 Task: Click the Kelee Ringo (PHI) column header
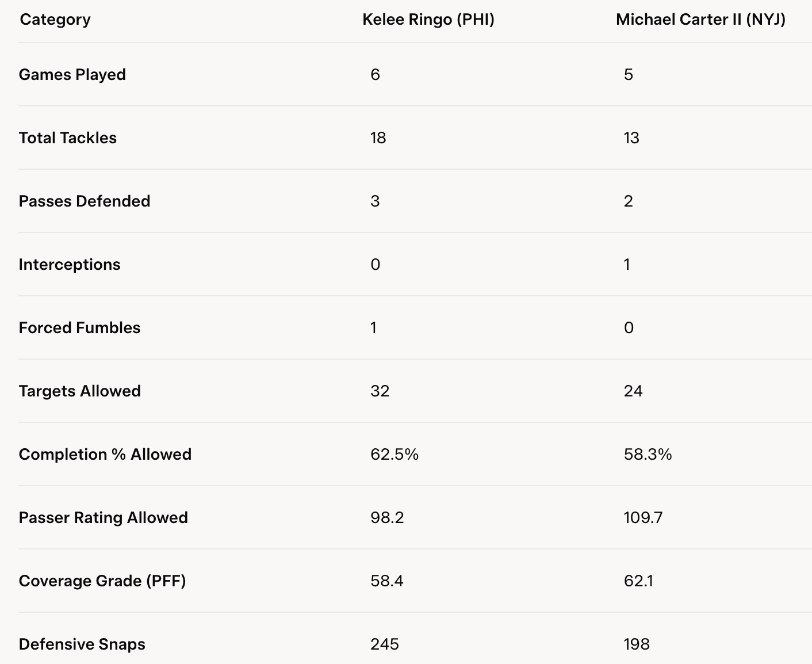(428, 20)
